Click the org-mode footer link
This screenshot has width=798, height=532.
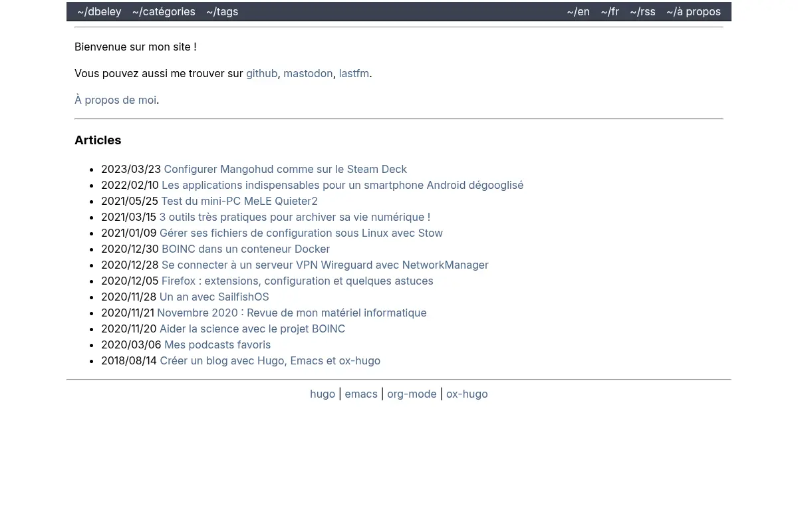pos(412,394)
